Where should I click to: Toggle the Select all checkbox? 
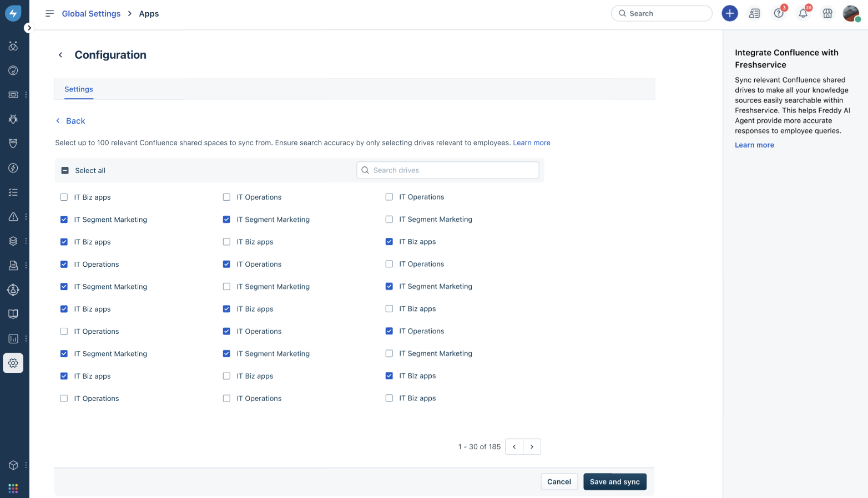tap(65, 170)
